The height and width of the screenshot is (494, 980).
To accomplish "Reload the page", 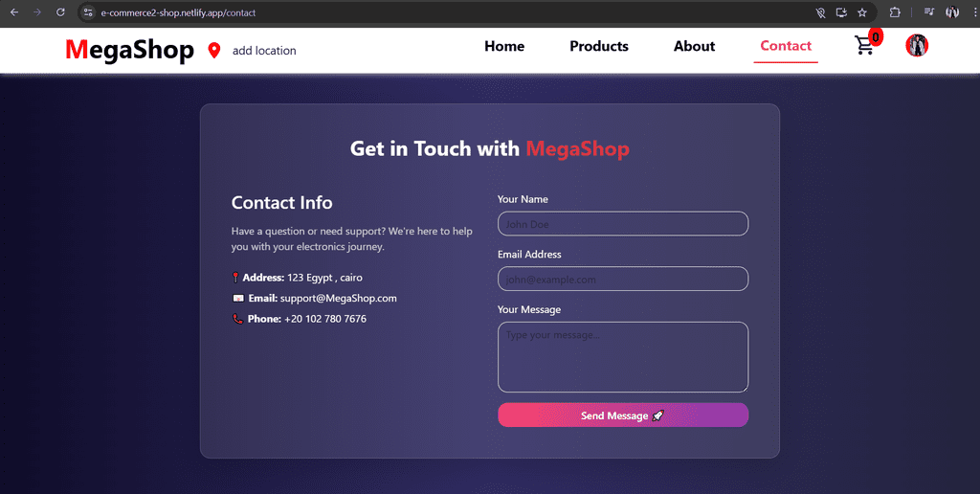I will [61, 13].
